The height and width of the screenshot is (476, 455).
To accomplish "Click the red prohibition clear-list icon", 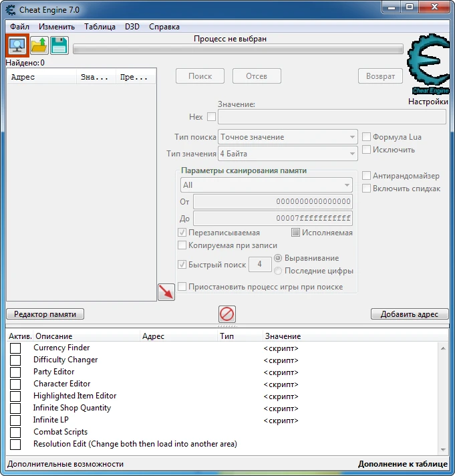I will coord(227,314).
